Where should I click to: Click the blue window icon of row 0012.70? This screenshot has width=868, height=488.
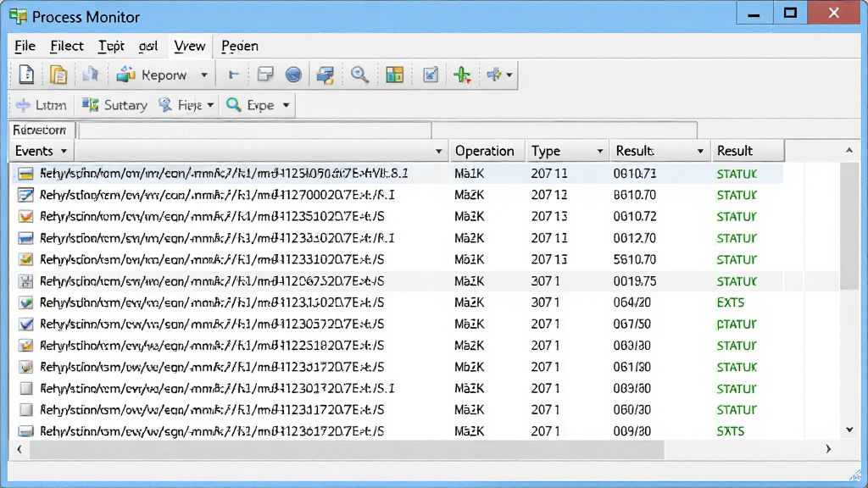25,238
